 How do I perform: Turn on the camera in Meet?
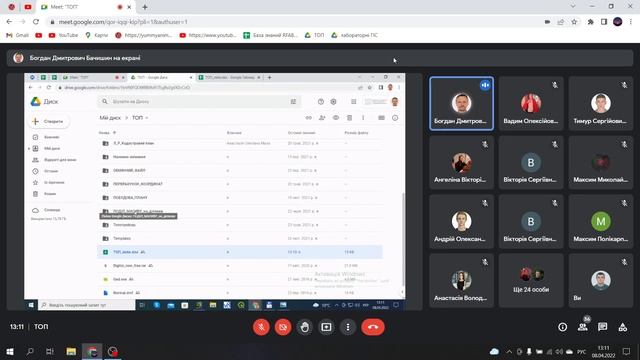[283, 327]
